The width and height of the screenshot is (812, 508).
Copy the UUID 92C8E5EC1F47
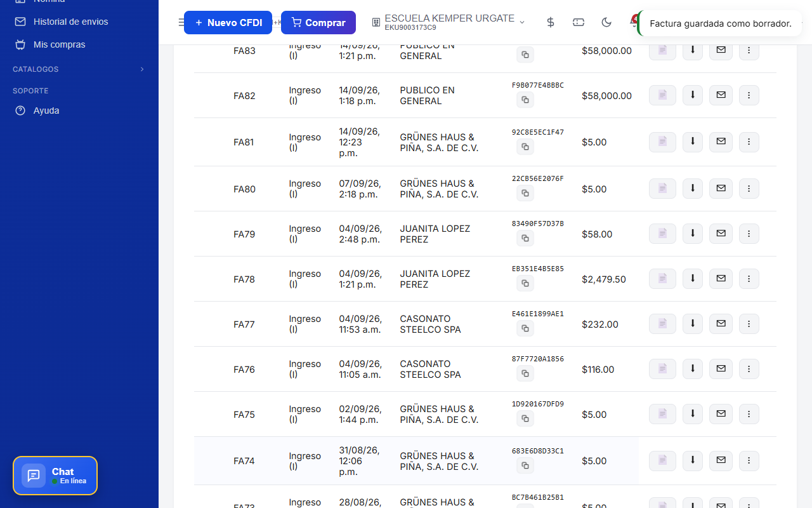[525, 147]
